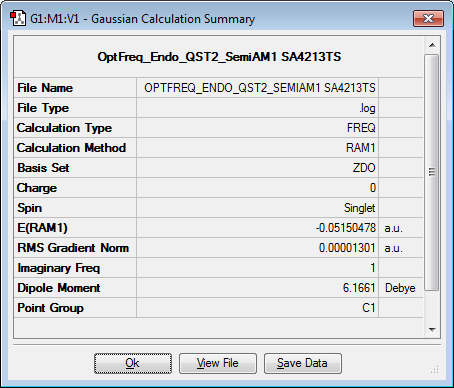The width and height of the screenshot is (454, 388).
Task: Select the Spin Singlet value cell
Action: point(257,208)
